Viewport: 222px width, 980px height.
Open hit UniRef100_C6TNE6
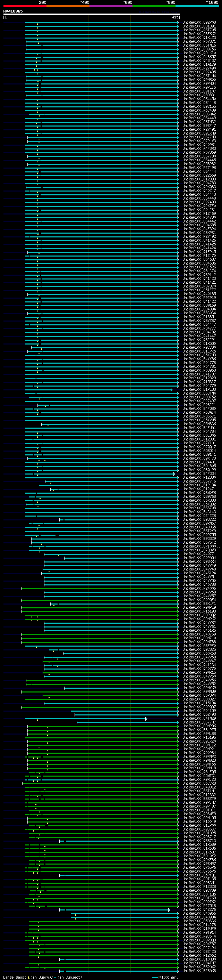pyautogui.click(x=199, y=45)
